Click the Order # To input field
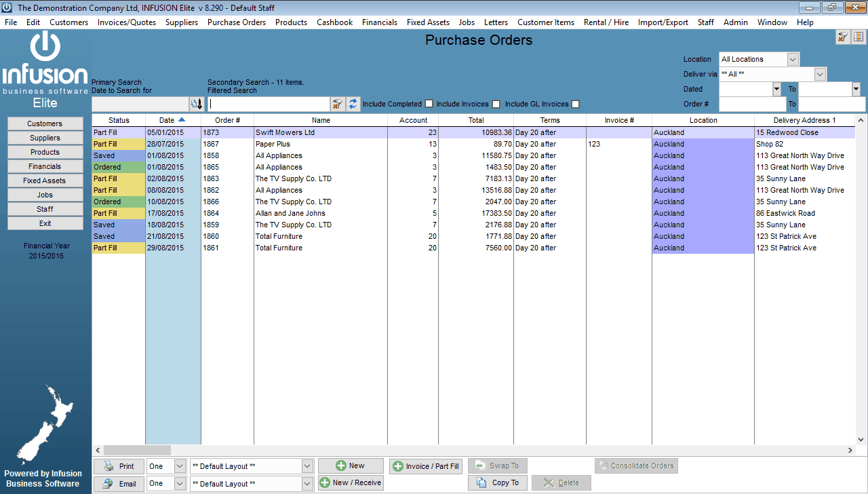 pyautogui.click(x=832, y=104)
